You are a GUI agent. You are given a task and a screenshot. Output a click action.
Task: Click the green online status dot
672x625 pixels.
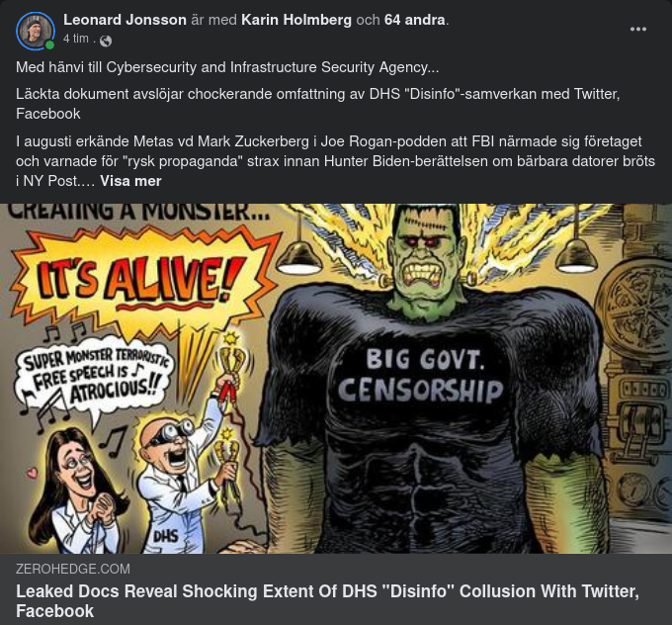tap(49, 45)
